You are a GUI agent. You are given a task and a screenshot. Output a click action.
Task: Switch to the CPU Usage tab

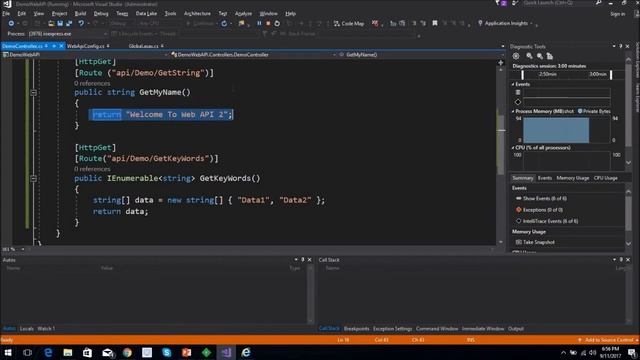605,178
